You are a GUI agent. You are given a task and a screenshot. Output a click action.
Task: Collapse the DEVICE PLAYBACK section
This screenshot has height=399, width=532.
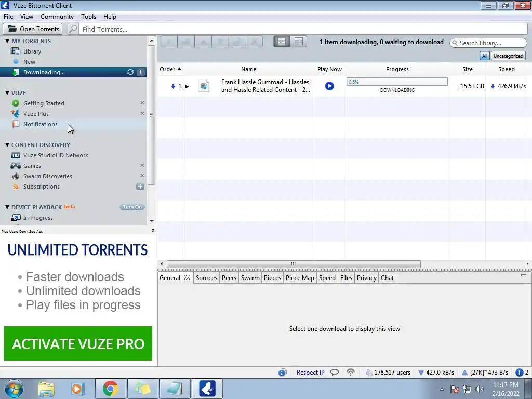(x=7, y=207)
